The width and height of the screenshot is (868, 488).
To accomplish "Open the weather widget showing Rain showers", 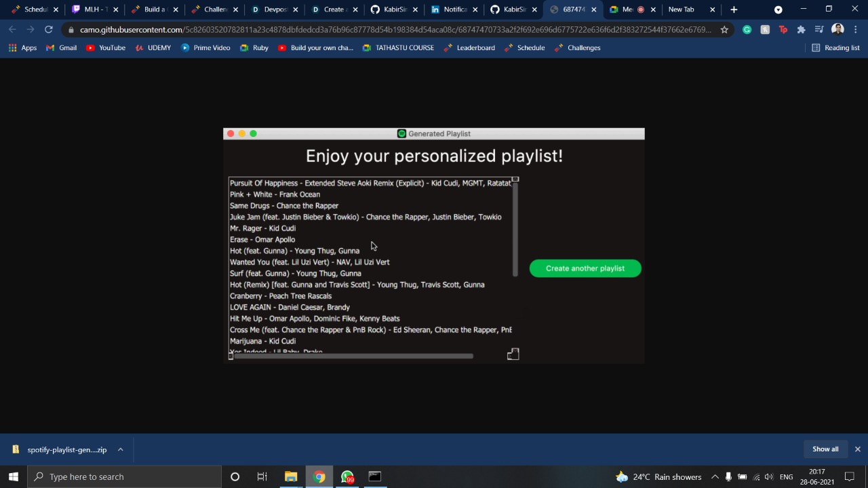I will [658, 476].
